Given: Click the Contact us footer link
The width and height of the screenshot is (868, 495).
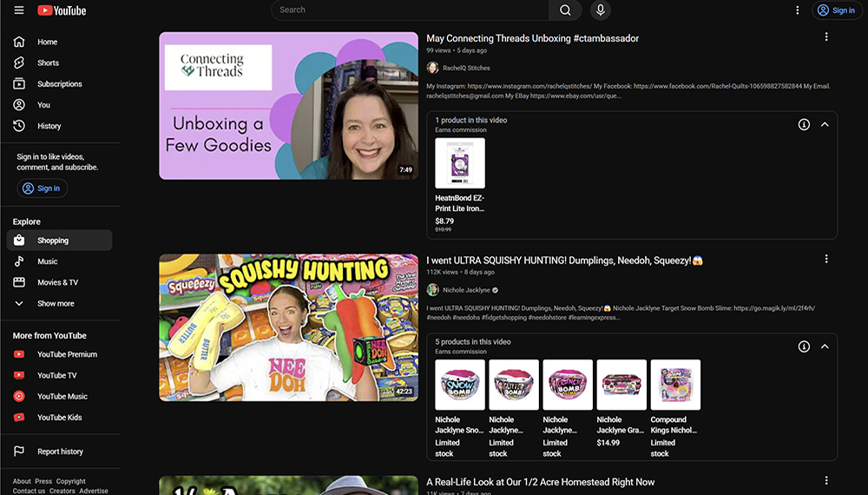Looking at the screenshot, I should tap(29, 491).
